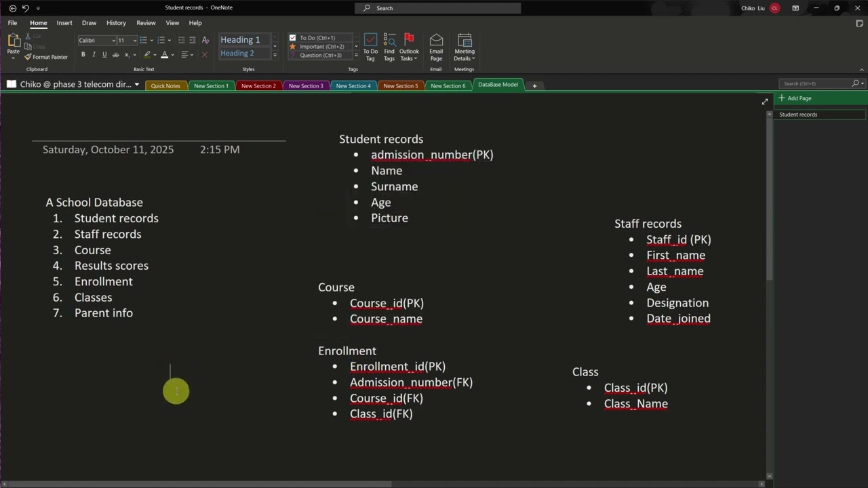
Task: Click Email Page icon
Action: tap(436, 47)
